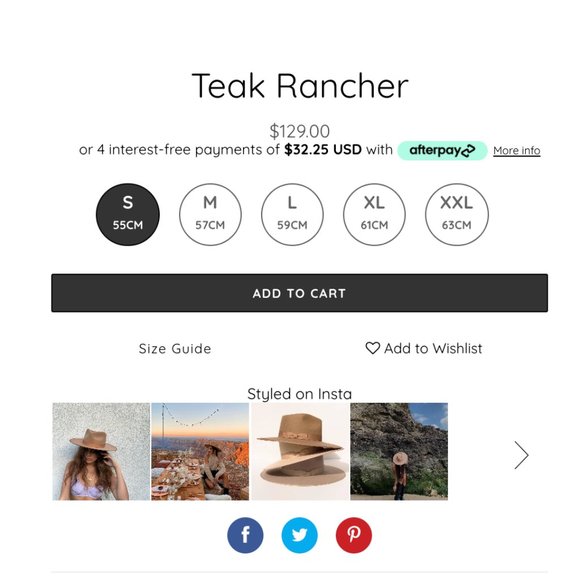
Task: Choose size M 57CM
Action: 210,215
